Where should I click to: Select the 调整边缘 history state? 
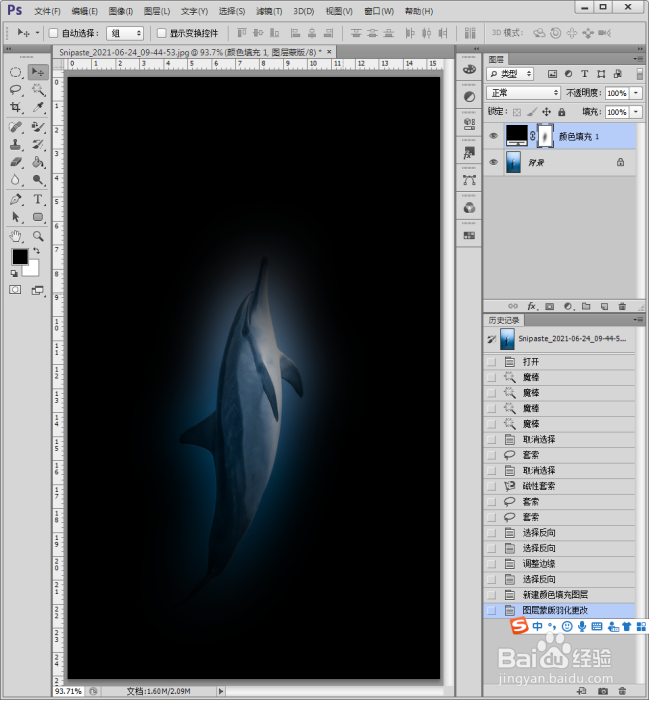point(559,564)
